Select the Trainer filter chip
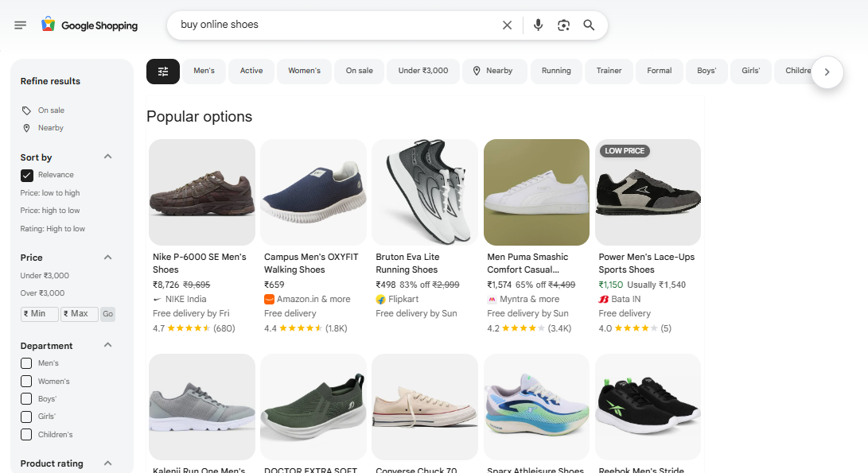Viewport: 868px width, 473px height. (x=609, y=71)
